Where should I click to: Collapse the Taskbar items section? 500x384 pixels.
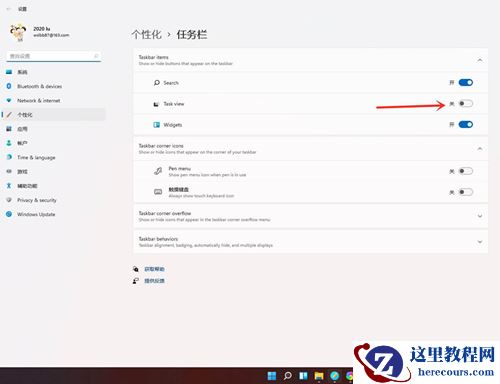(480, 60)
